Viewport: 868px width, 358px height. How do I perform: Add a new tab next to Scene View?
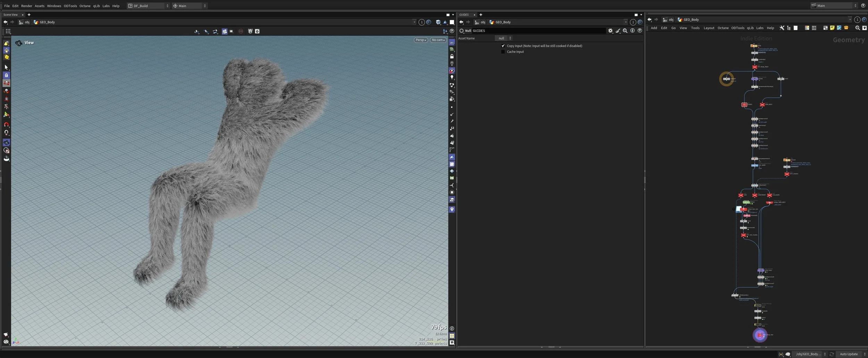[29, 15]
